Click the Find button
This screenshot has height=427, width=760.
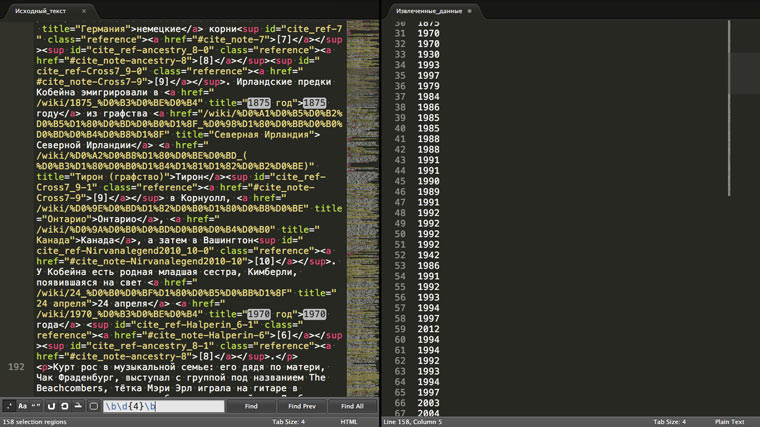tap(251, 407)
